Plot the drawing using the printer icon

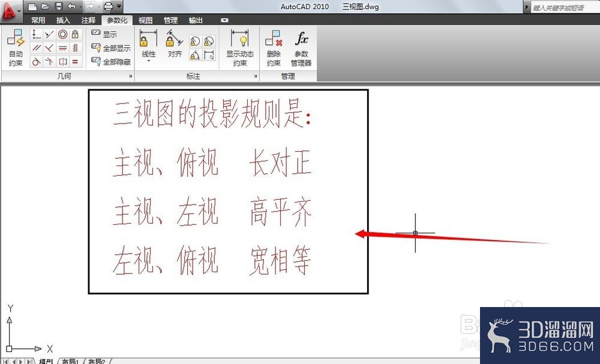point(108,6)
